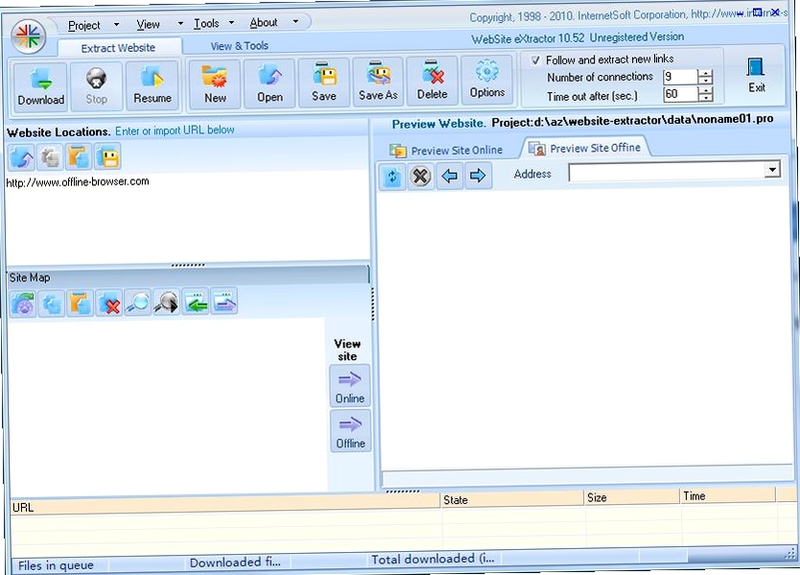
Task: Click the Site Map delete icon with red X
Action: [109, 303]
